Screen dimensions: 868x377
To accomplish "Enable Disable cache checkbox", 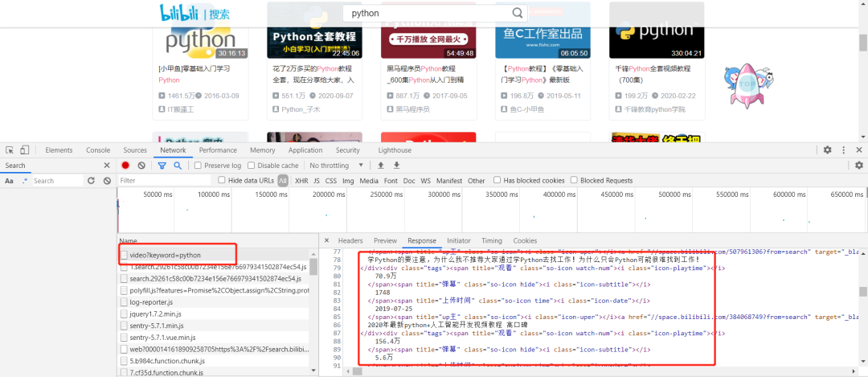I will pos(252,166).
